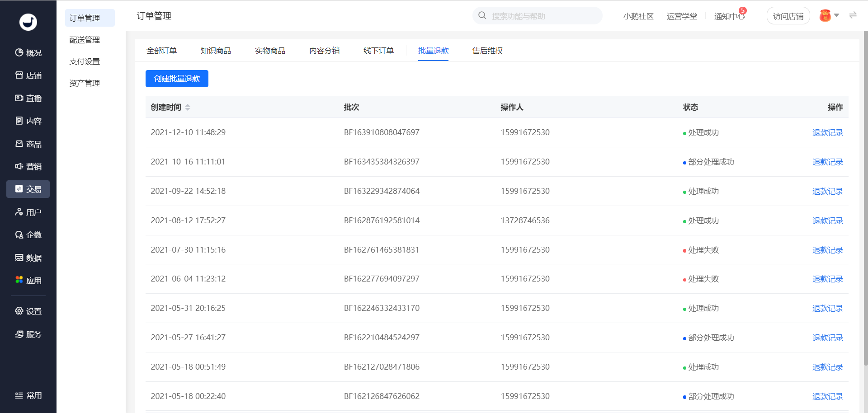868x413 pixels.
Task: Click the switch arrows icon in top-right corner
Action: pyautogui.click(x=853, y=15)
